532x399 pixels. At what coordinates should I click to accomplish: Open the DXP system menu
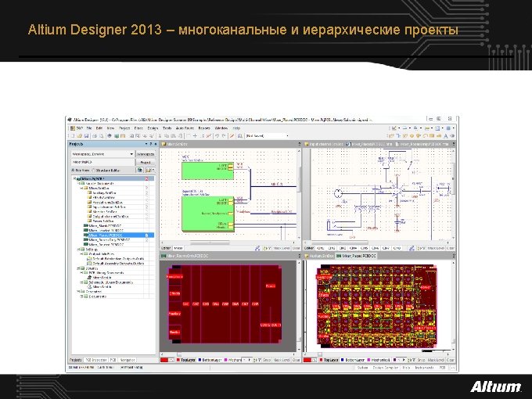tap(77, 128)
